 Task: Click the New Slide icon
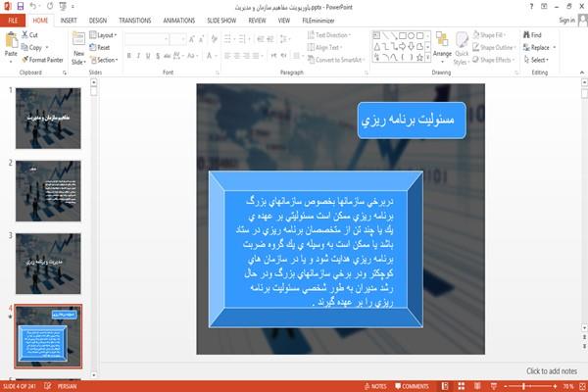point(78,40)
